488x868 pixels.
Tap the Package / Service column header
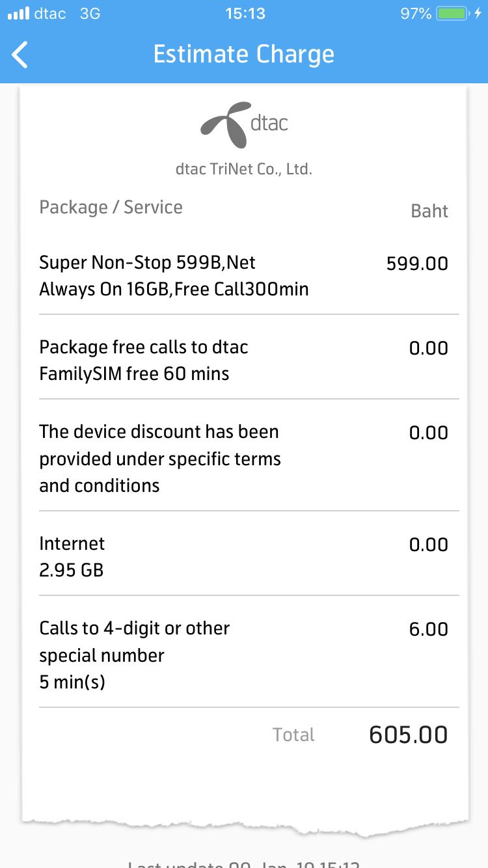111,208
